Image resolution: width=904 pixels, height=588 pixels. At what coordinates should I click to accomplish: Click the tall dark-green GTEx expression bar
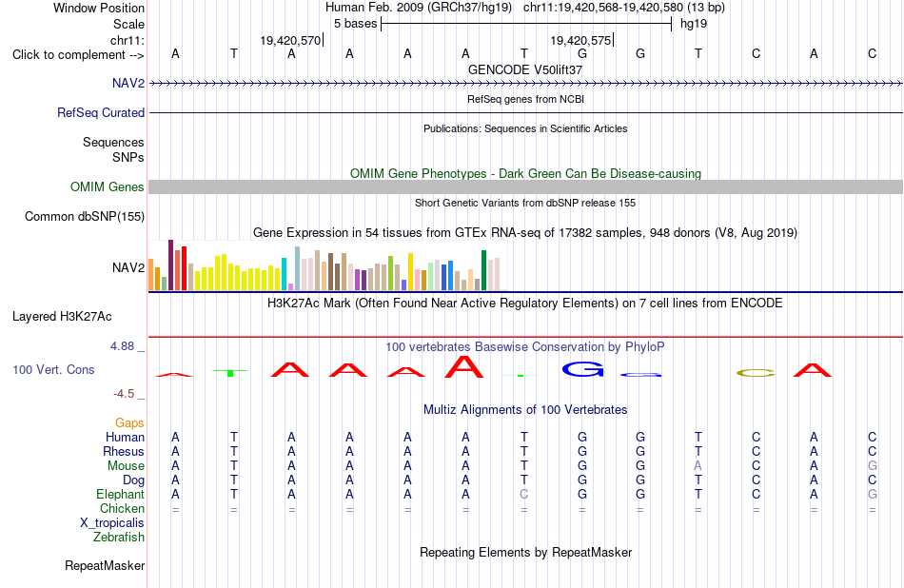(x=483, y=270)
